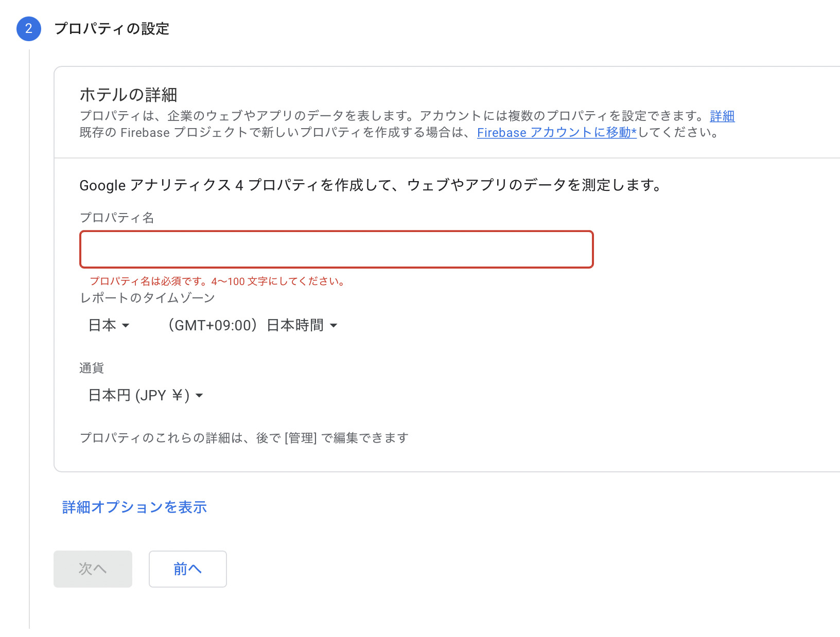
Task: Click the 詳細 help link
Action: coord(722,116)
